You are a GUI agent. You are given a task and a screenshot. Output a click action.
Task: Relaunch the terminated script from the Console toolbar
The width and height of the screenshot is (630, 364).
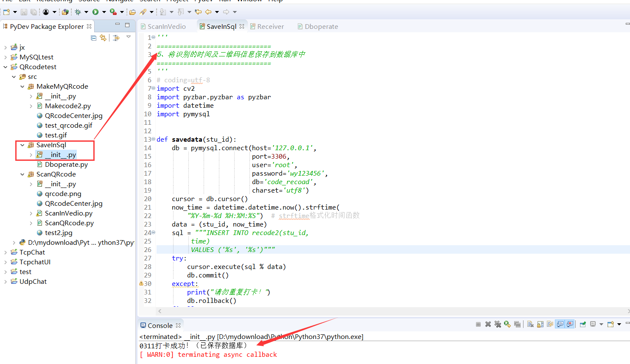click(507, 324)
